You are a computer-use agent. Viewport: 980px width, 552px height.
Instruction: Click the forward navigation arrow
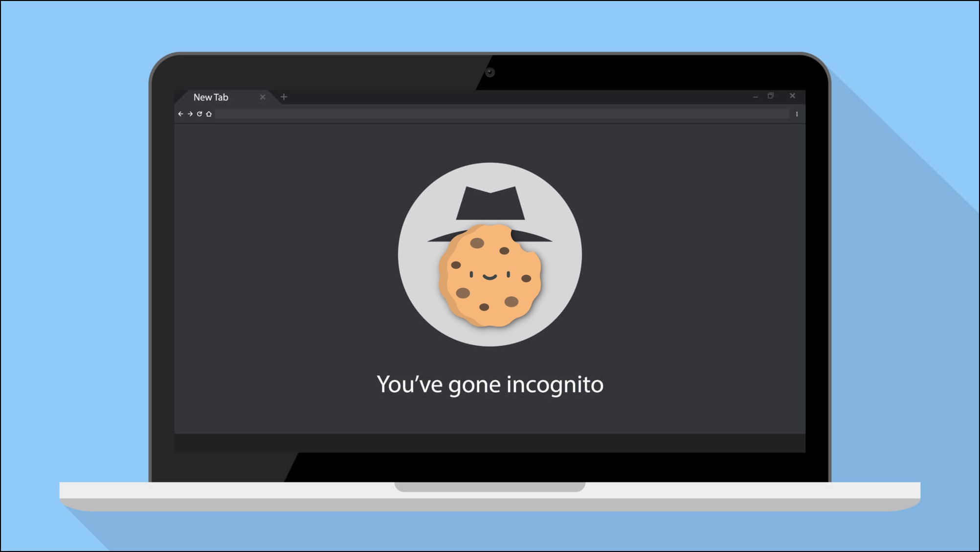click(189, 114)
